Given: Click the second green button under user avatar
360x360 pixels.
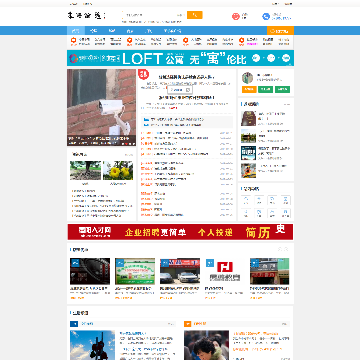Looking at the screenshot, I should tap(283, 89).
